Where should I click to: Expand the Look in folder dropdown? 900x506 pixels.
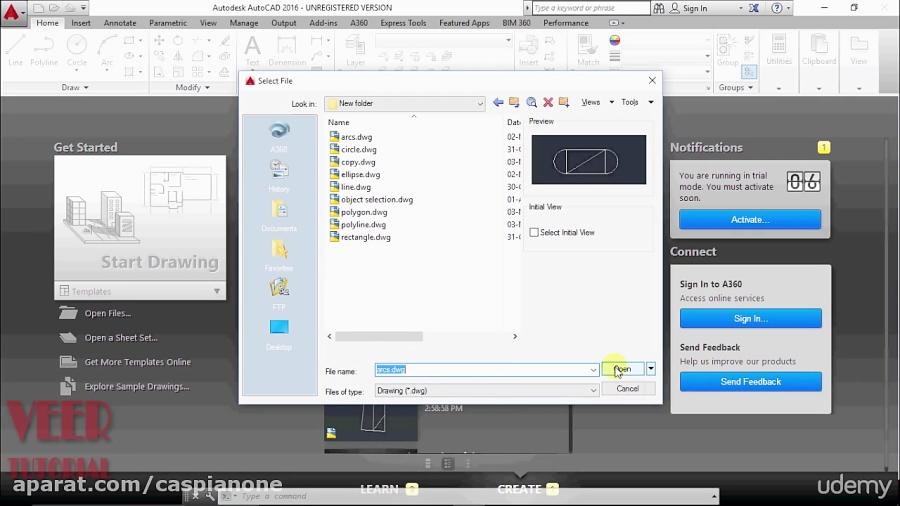[480, 104]
